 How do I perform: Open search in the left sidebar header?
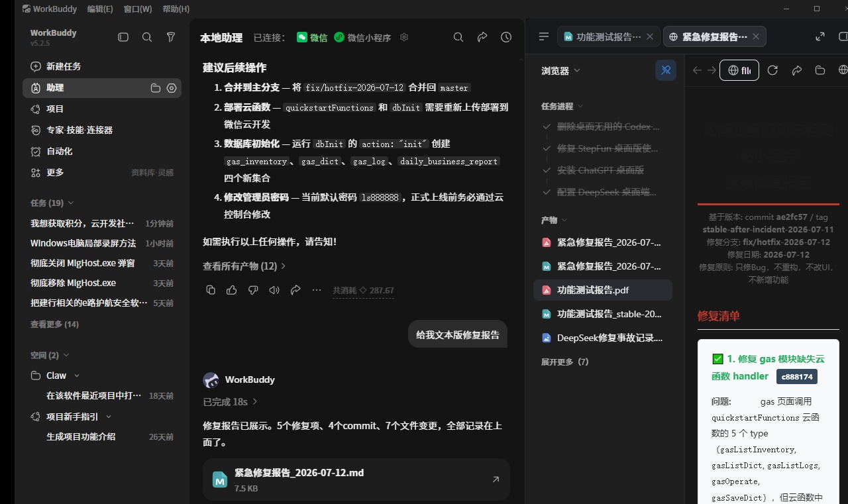(147, 37)
